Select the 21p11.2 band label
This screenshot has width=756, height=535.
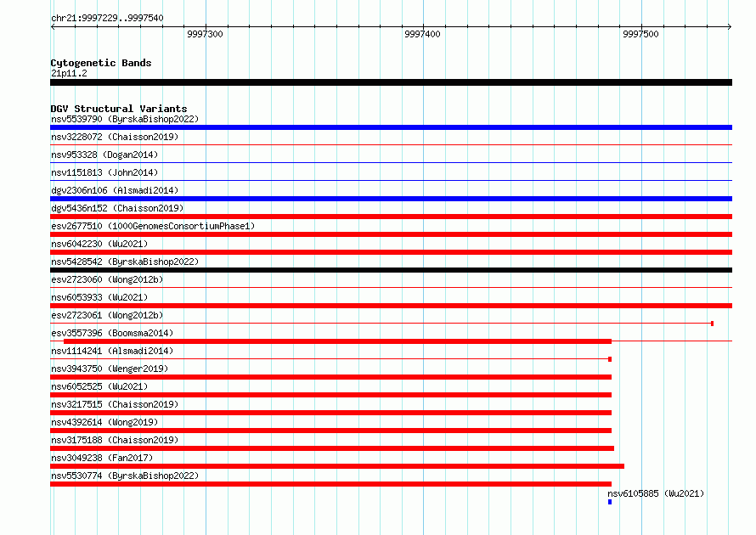coord(69,73)
